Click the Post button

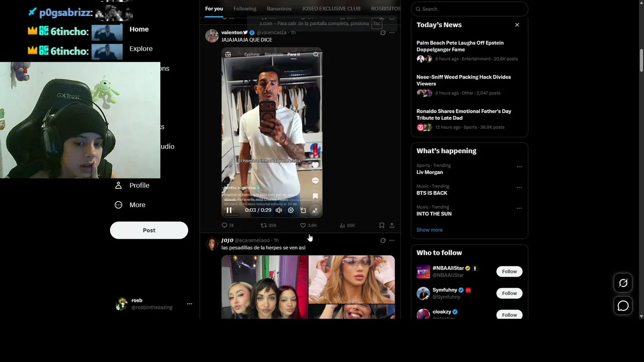click(149, 230)
